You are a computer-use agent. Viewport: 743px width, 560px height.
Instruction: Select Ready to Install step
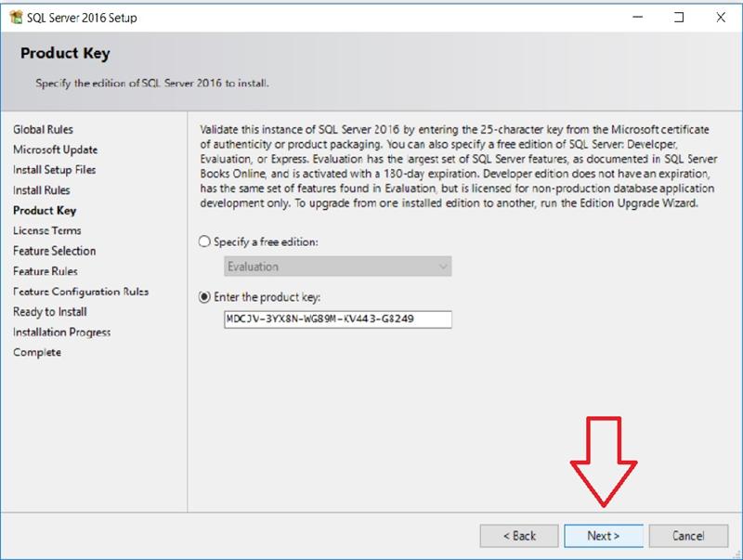[x=49, y=312]
